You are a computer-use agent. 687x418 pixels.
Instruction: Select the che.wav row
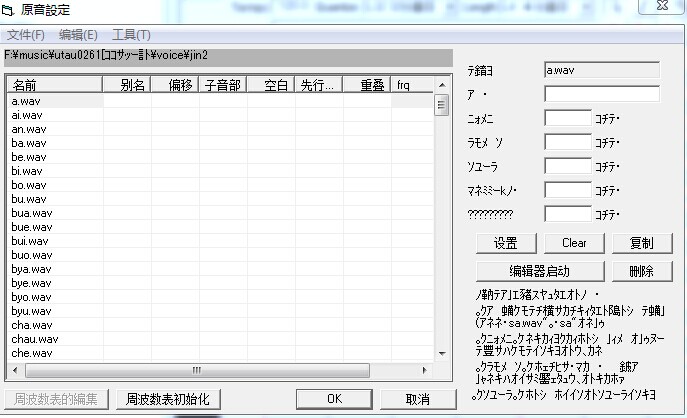(220, 353)
